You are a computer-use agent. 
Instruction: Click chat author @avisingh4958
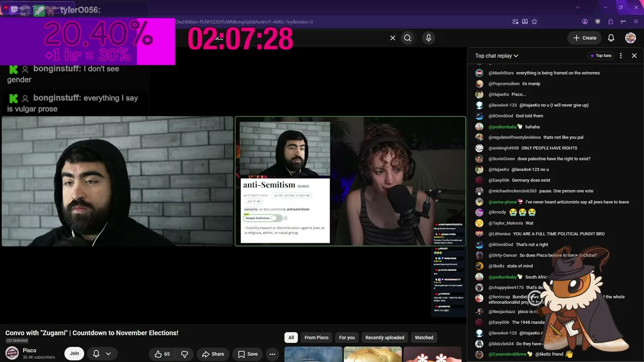click(x=504, y=148)
